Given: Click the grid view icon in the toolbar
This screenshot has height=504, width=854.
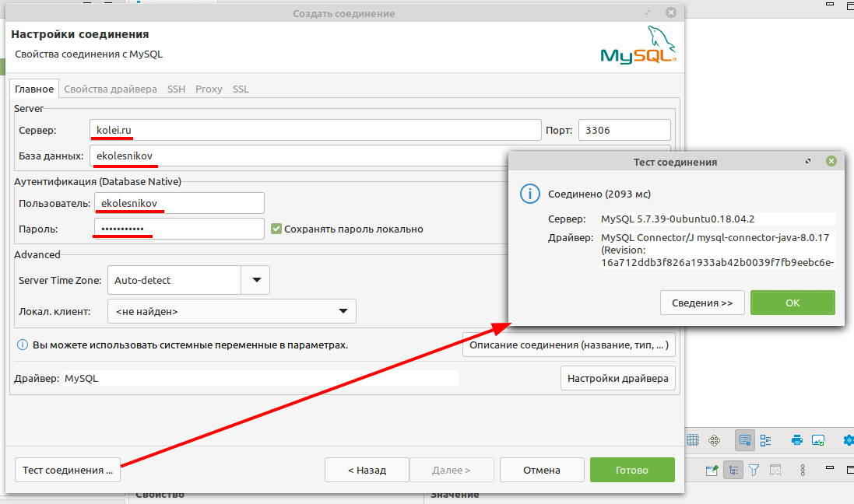Looking at the screenshot, I should (693, 440).
